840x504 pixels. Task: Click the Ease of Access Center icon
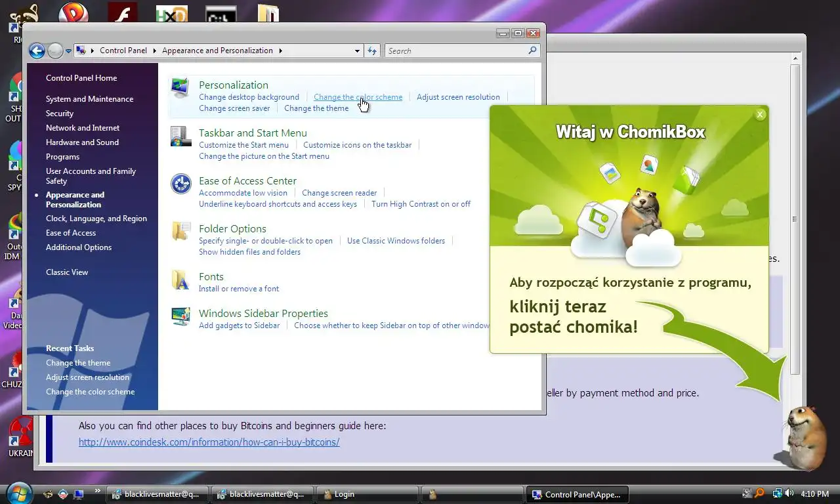[180, 184]
